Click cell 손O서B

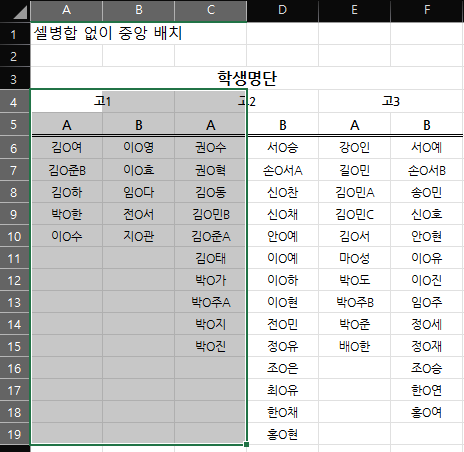[x=427, y=170]
